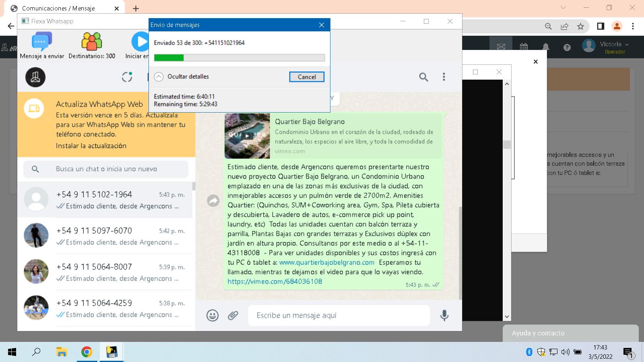Image resolution: width=644 pixels, height=362 pixels.
Task: Open the notifications bell in web app
Action: (546, 47)
